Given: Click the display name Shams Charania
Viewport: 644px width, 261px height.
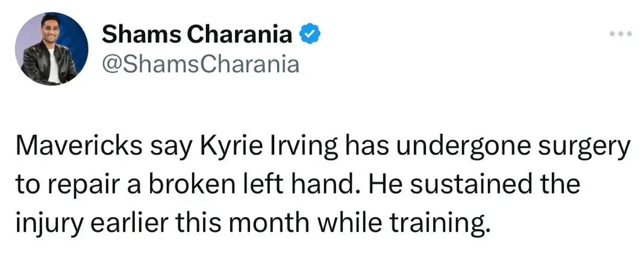Looking at the screenshot, I should [x=197, y=36].
